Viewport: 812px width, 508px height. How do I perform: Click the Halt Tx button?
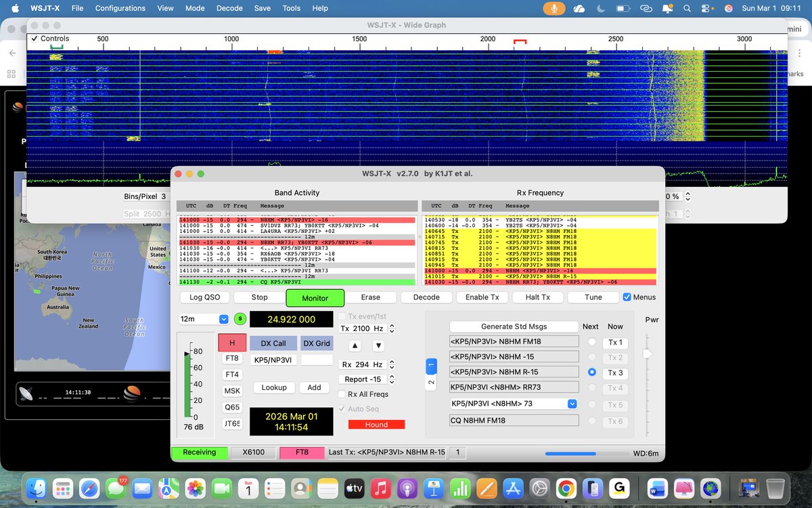(537, 297)
